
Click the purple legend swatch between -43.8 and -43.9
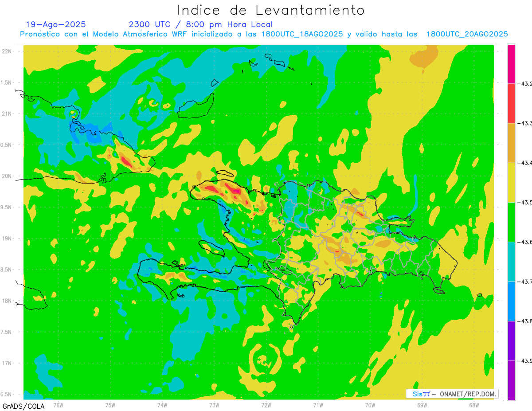click(511, 341)
